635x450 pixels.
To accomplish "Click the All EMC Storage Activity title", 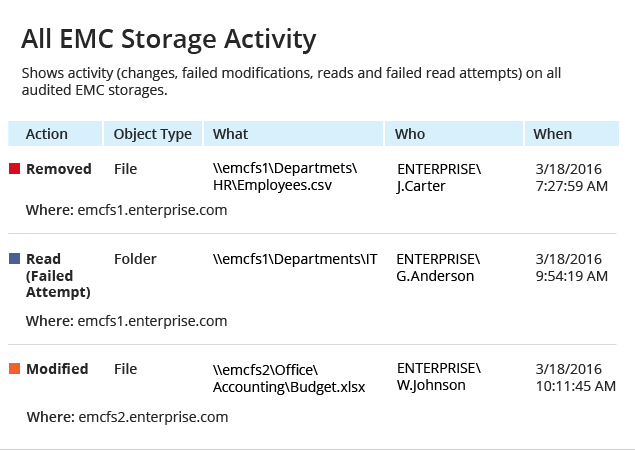I will pyautogui.click(x=168, y=39).
